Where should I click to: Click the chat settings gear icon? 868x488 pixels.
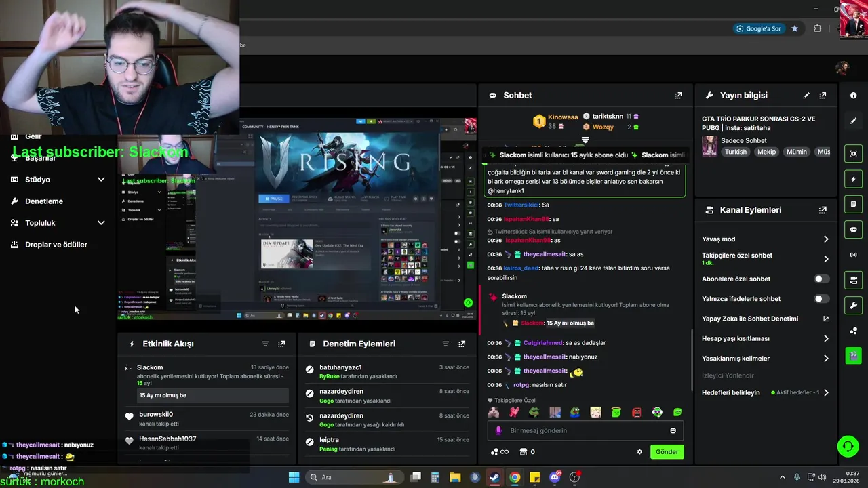tap(639, 452)
